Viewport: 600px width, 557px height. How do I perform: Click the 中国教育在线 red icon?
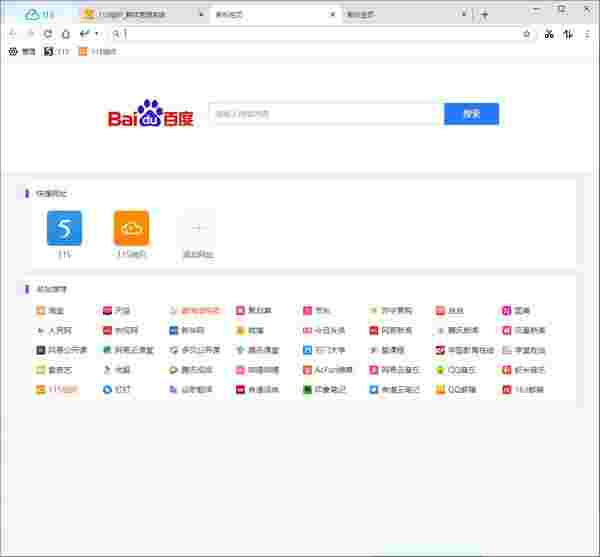tap(440, 350)
